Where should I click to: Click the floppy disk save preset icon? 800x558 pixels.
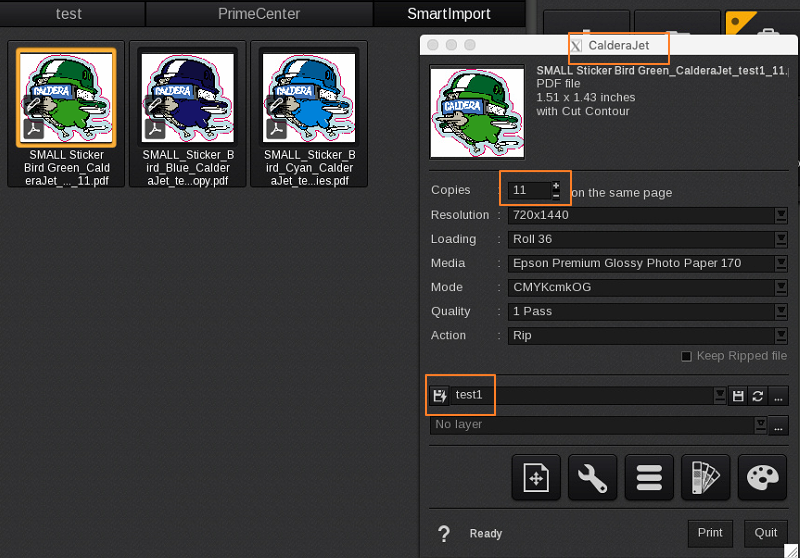tap(738, 396)
